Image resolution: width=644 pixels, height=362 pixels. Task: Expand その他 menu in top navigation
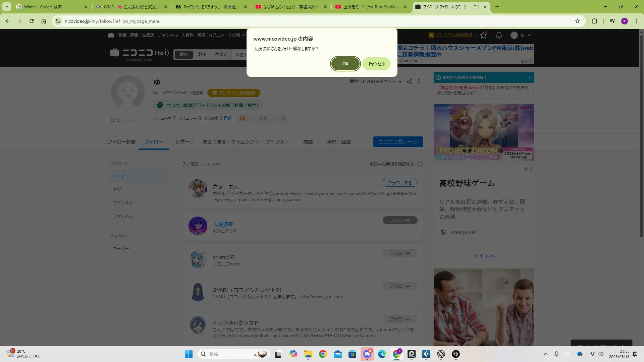tap(236, 35)
